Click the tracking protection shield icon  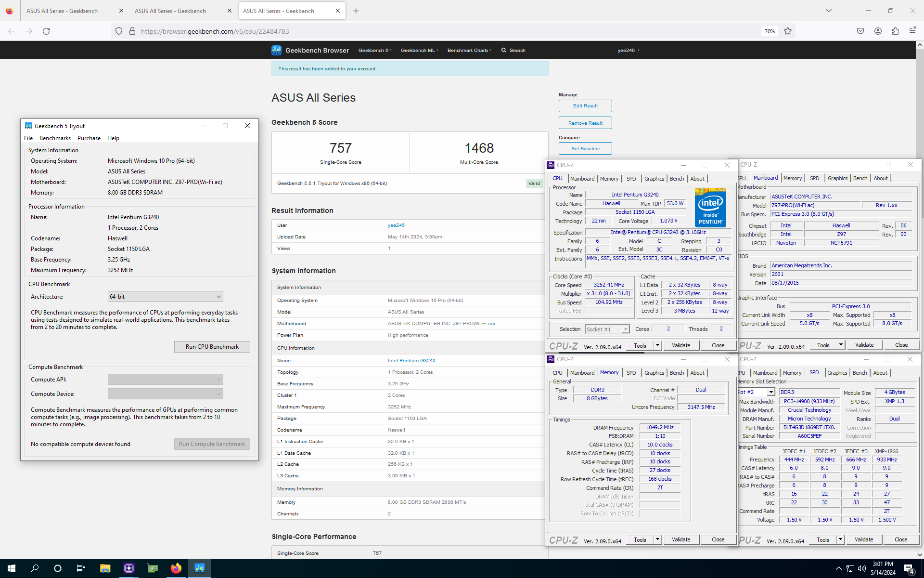(x=119, y=31)
